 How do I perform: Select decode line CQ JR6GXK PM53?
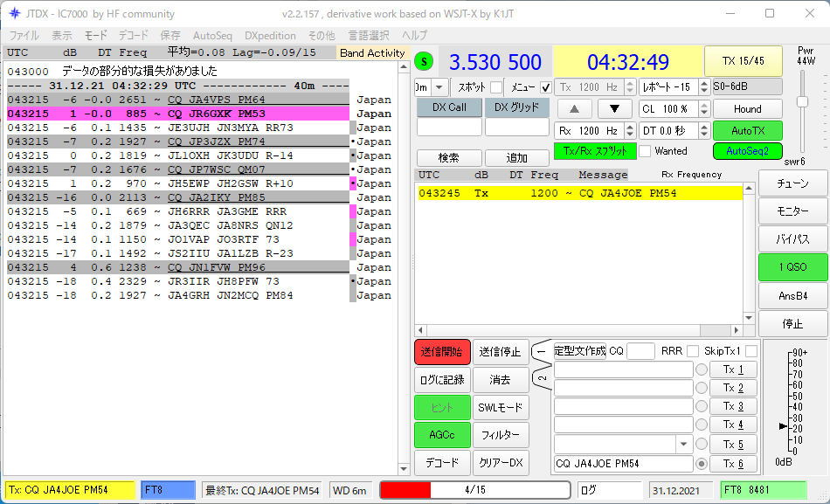178,114
